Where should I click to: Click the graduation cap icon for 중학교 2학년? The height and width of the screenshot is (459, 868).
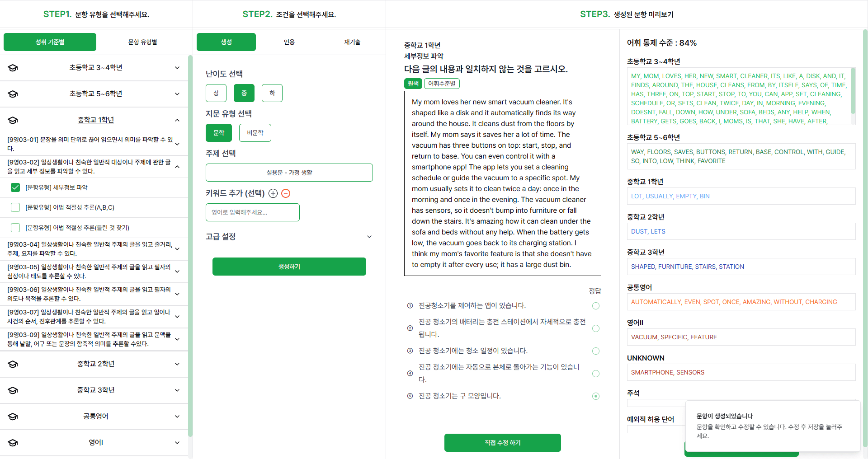click(x=13, y=364)
